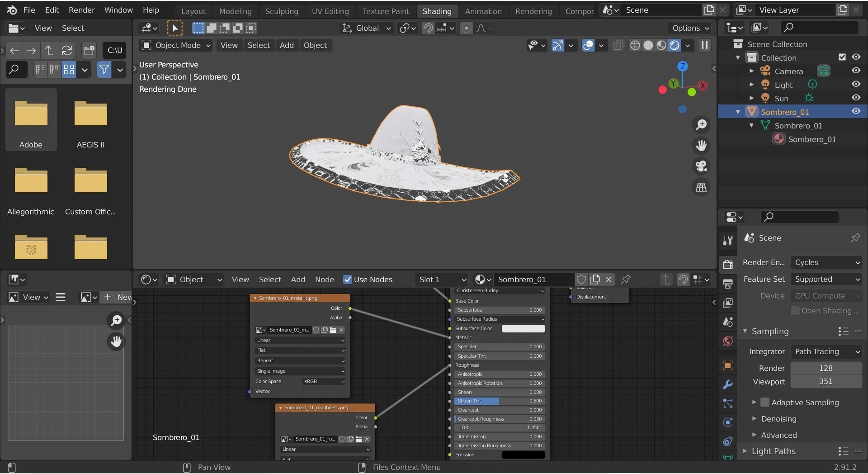The image size is (868, 474).
Task: Open the Render menu
Action: point(81,10)
